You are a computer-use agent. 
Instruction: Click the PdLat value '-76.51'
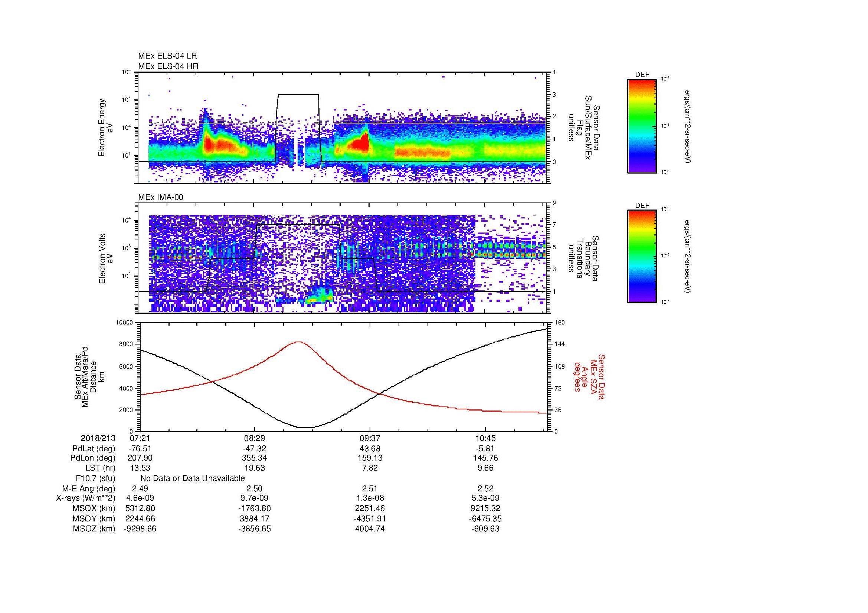[x=140, y=449]
